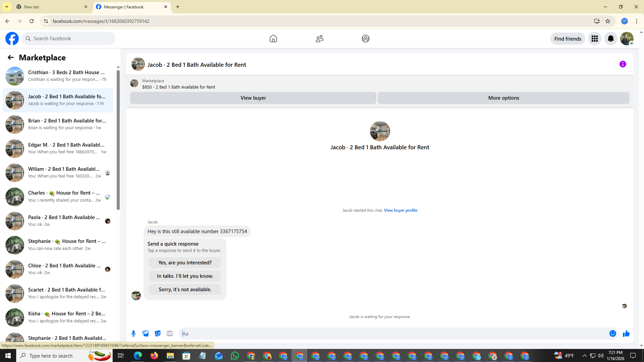This screenshot has width=644, height=362.
Task: Send quick reply 'In talks. I'll let you know.'
Action: (185, 276)
